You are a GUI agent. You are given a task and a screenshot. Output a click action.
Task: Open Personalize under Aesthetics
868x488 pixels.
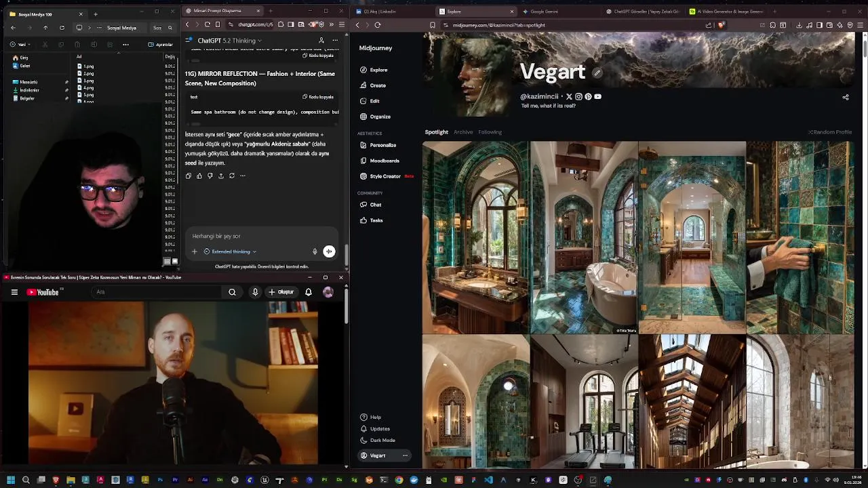(x=378, y=145)
